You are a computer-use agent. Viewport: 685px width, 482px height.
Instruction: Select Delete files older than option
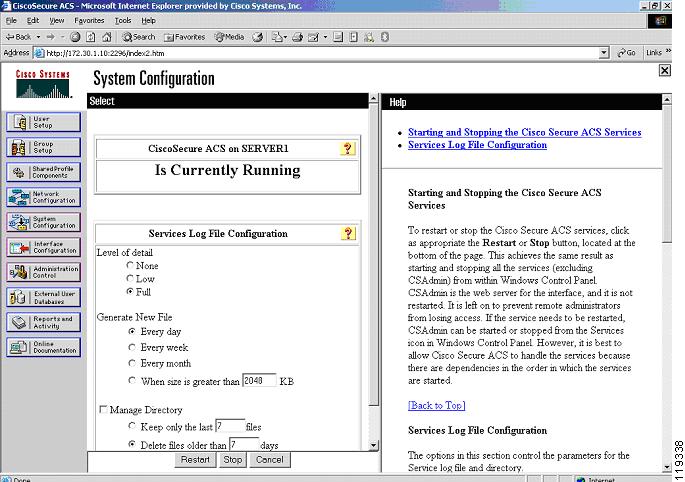click(131, 444)
